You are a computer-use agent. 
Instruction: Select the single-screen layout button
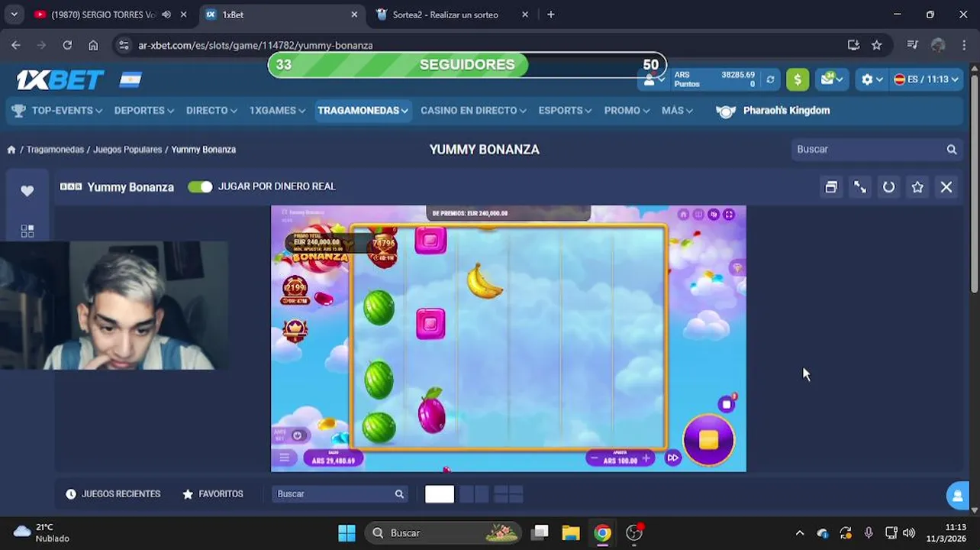pos(440,494)
